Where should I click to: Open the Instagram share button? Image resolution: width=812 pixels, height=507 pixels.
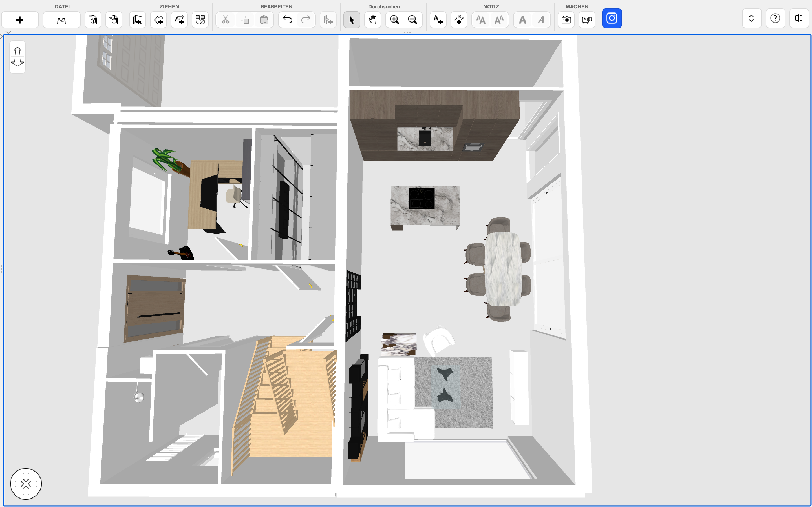pos(612,18)
